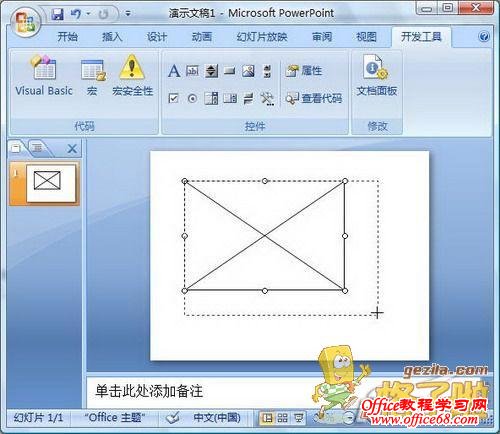Switch to the 插入 tab
Viewport: 500px width, 434px height.
pyautogui.click(x=112, y=37)
